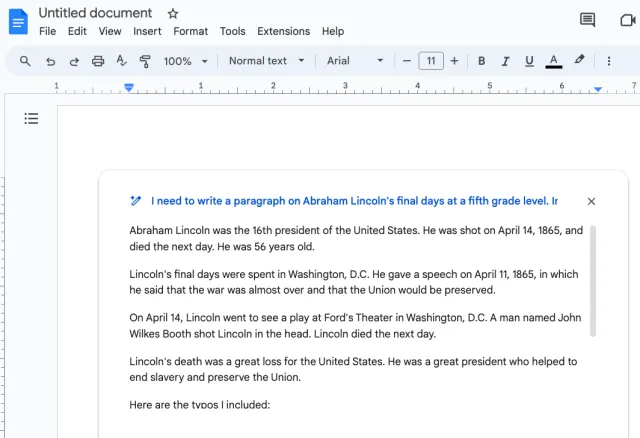Screen dimensions: 640x438
Task: Search the menus magnifier icon
Action: tap(25, 61)
